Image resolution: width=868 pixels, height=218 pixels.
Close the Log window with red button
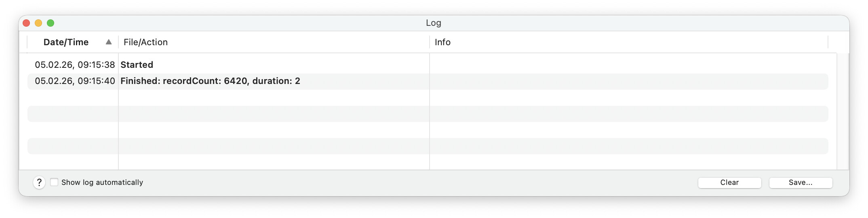pos(27,23)
